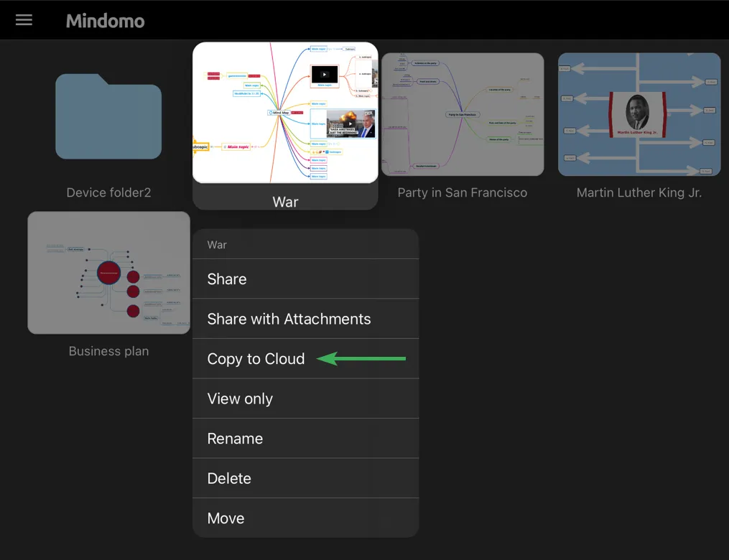Screen dimensions: 729x560
Task: Click the Party in San Francisco label
Action: coord(463,192)
